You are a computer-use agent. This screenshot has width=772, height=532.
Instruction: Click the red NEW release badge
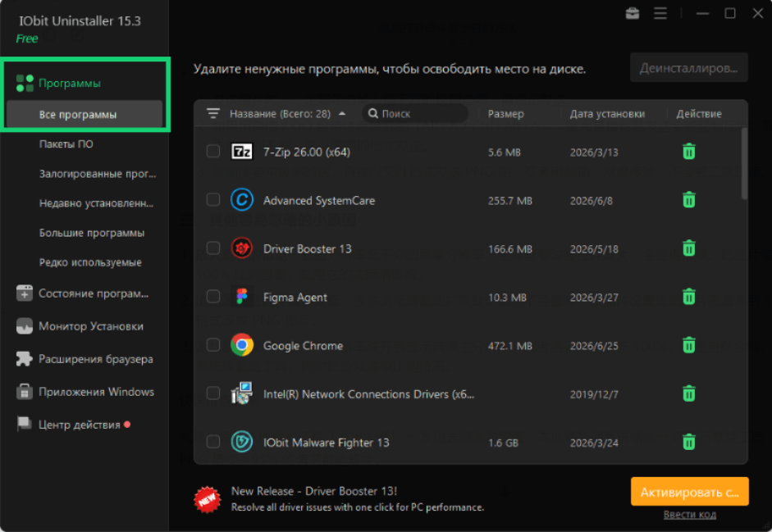point(208,499)
